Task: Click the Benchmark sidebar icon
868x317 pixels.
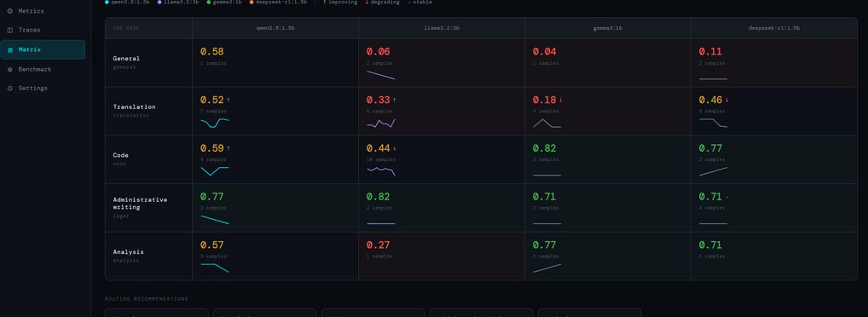Action: pos(10,69)
